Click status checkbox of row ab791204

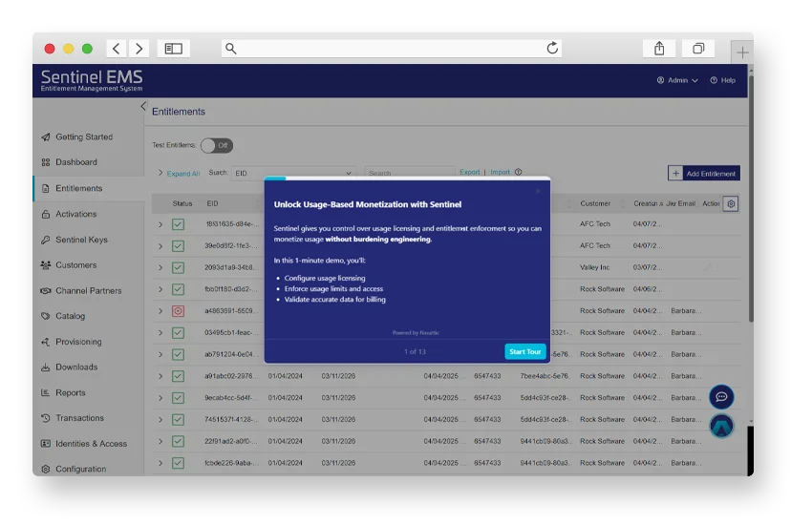pos(178,355)
